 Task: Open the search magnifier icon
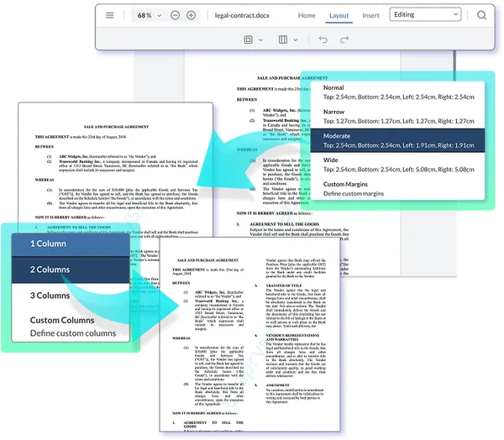(481, 15)
